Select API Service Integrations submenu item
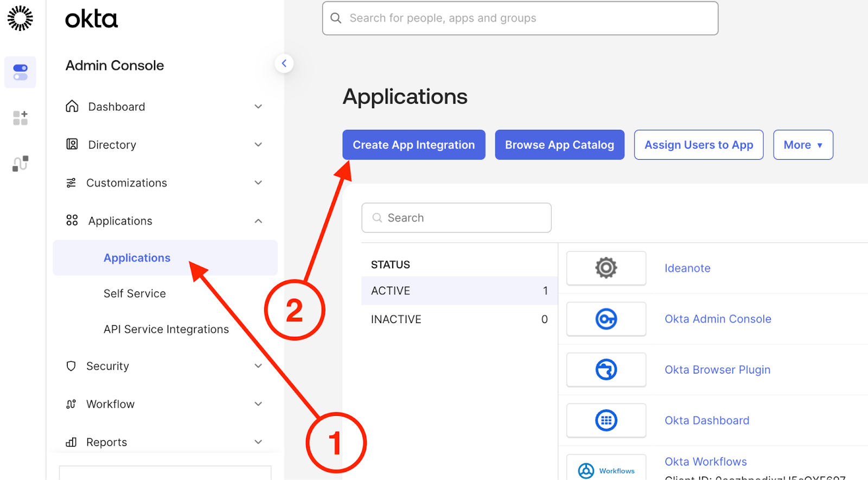868x480 pixels. (x=165, y=329)
